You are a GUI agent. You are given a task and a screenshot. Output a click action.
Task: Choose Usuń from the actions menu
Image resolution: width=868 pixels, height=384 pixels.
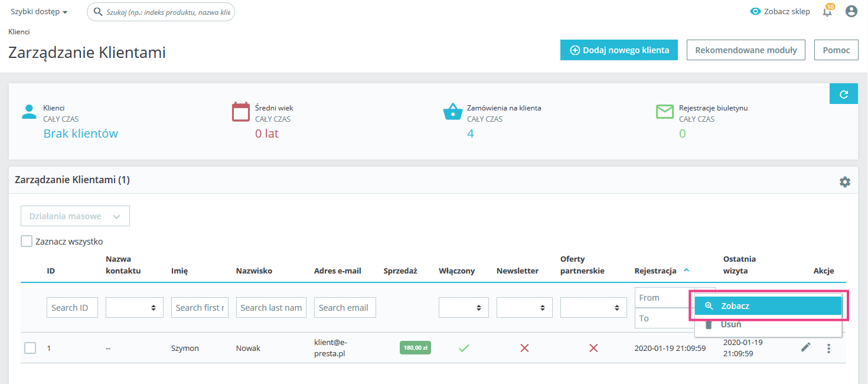pyautogui.click(x=730, y=325)
